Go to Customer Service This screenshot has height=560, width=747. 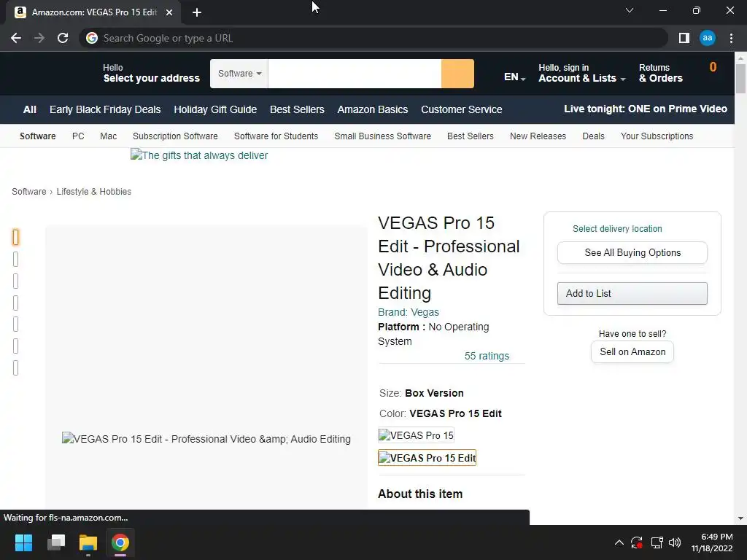coord(461,109)
